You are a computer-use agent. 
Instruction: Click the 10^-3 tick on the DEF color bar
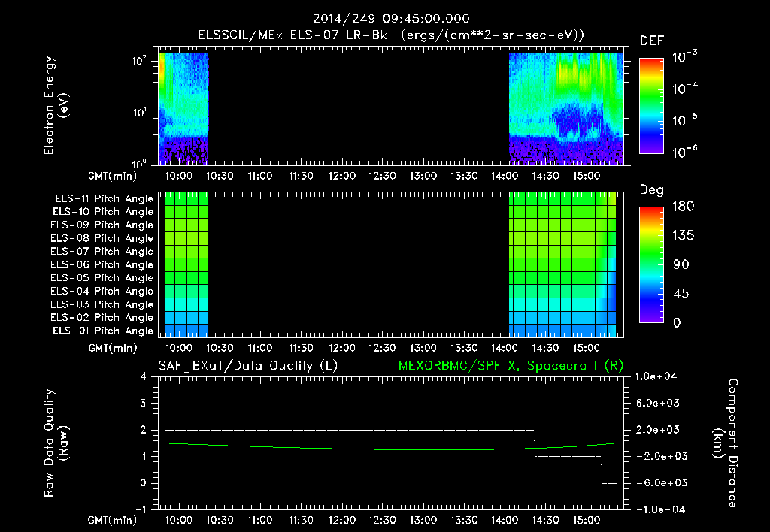pyautogui.click(x=684, y=57)
